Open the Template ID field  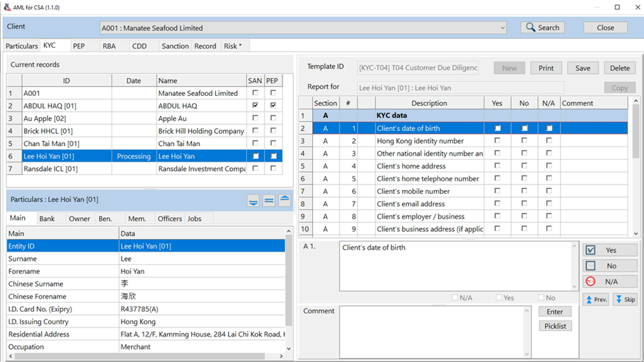point(418,68)
